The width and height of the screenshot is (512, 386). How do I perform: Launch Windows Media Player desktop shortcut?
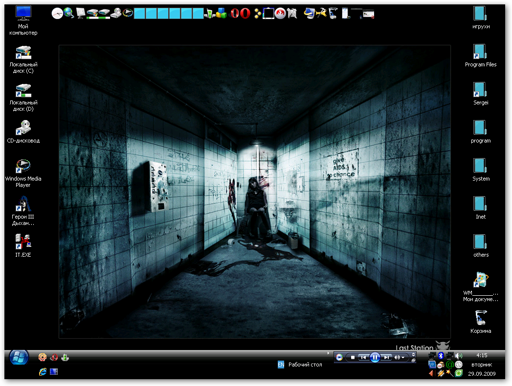point(23,173)
